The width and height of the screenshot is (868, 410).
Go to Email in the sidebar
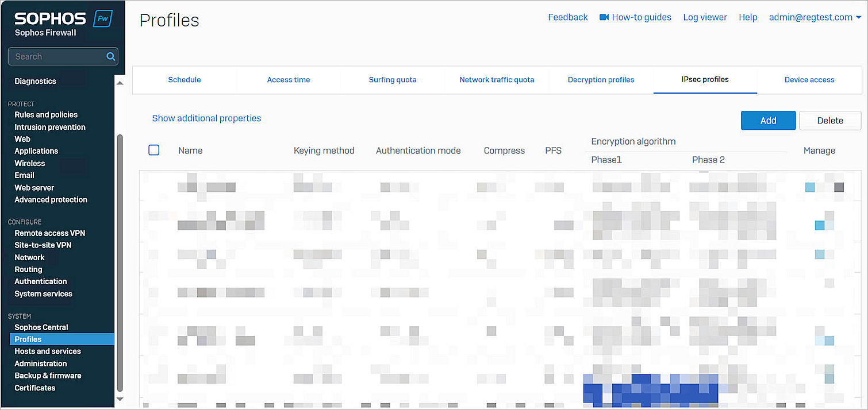24,175
